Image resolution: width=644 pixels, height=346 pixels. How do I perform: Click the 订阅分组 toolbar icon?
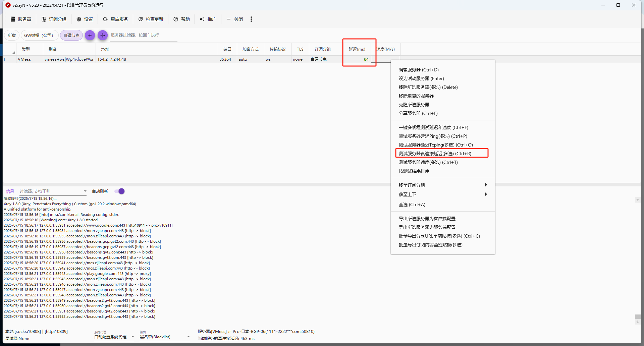tap(44, 19)
